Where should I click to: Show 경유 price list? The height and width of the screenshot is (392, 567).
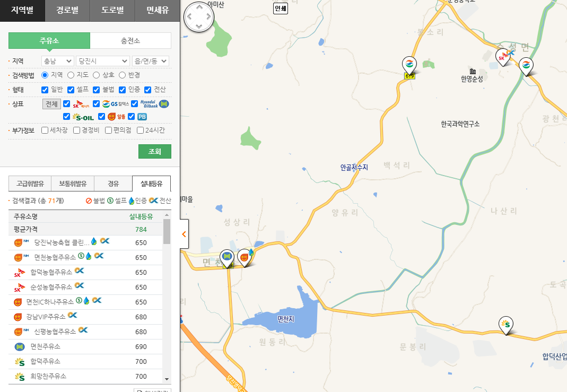(x=113, y=184)
